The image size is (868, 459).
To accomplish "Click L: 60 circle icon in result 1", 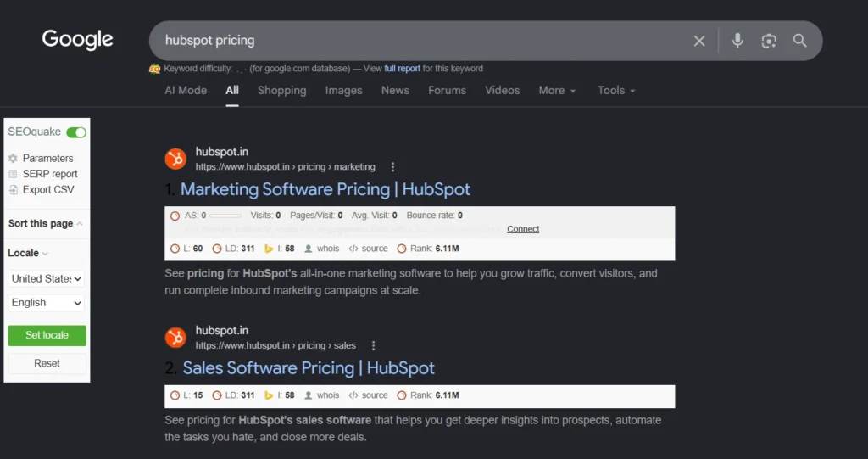I will 175,249.
